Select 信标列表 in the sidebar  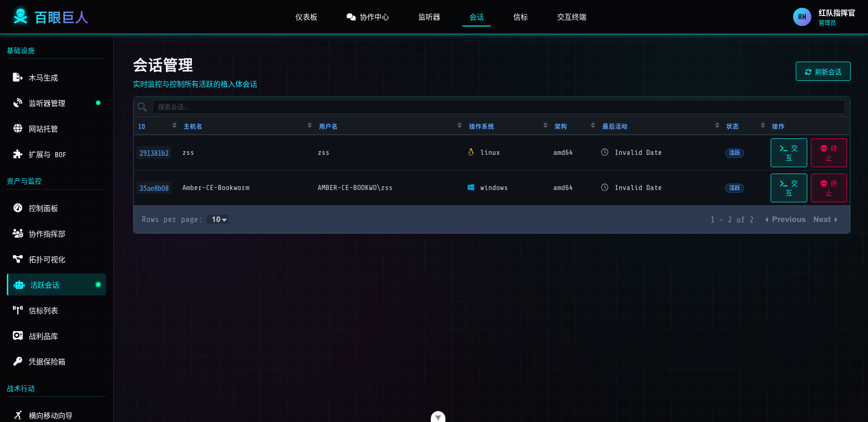pos(43,311)
